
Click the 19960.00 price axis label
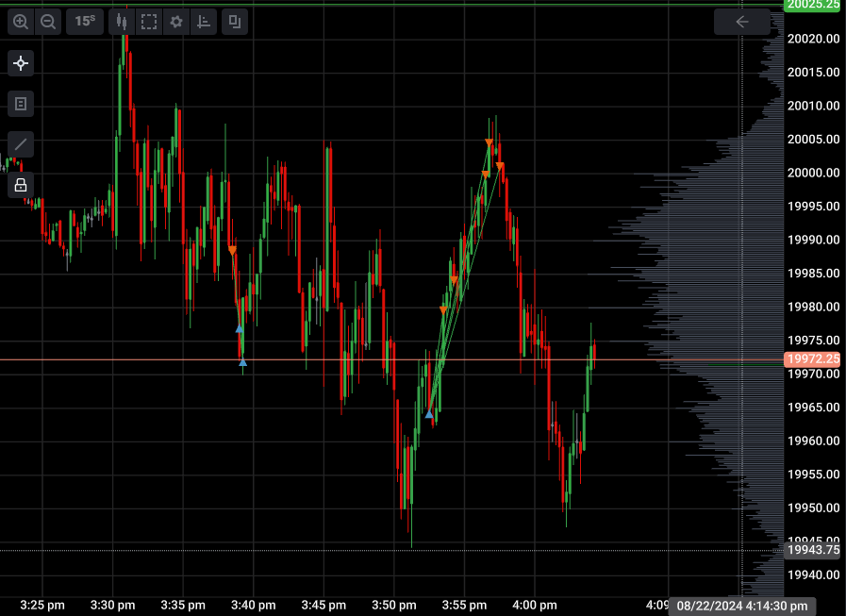814,441
